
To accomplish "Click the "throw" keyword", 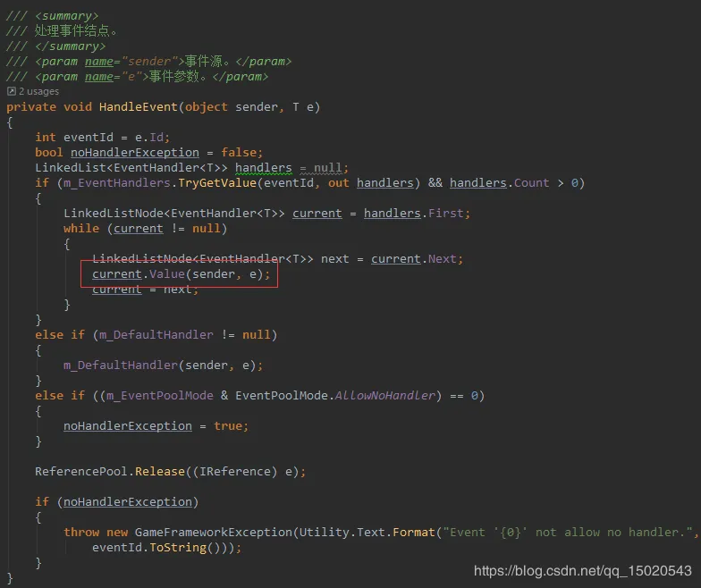I will point(81,533).
